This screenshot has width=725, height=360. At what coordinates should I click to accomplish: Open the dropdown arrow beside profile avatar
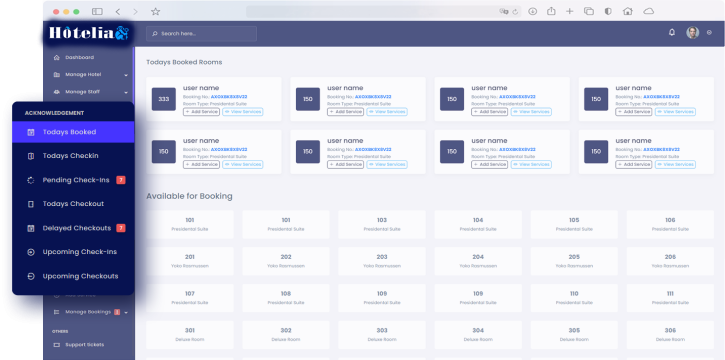(x=709, y=32)
